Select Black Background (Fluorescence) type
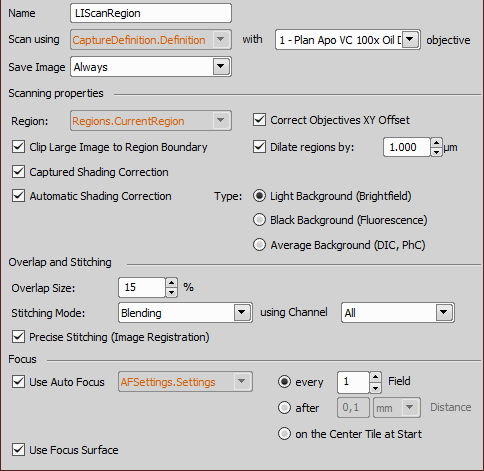This screenshot has width=484, height=471. click(259, 220)
